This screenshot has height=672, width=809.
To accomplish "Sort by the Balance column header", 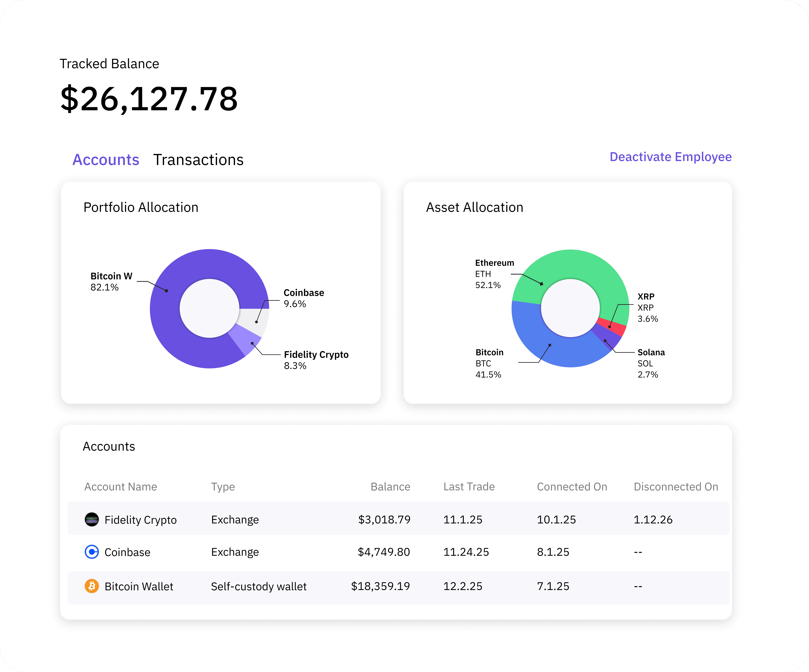I will click(390, 487).
